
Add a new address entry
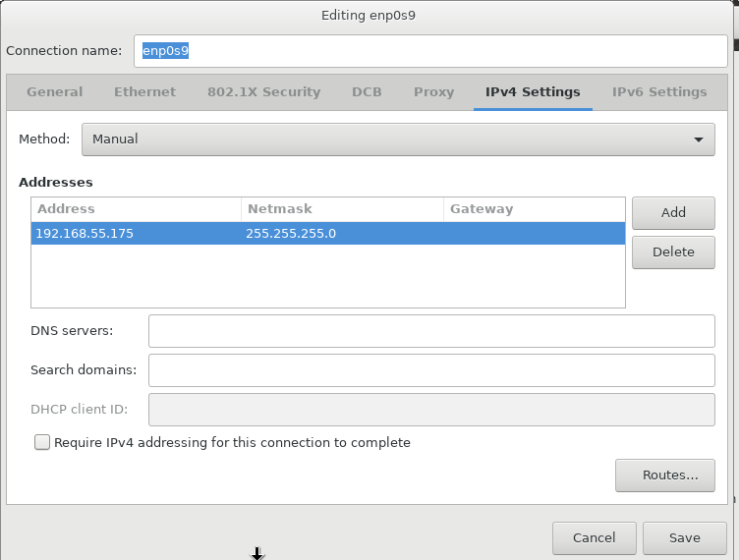click(673, 213)
